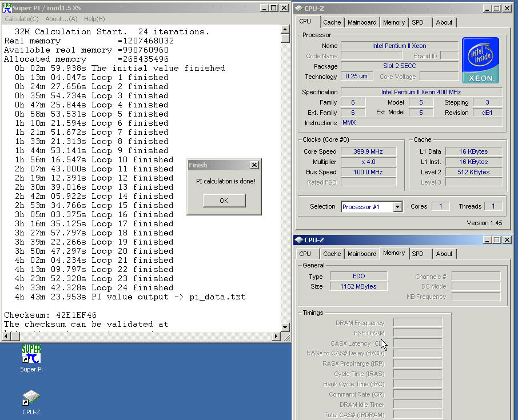
Task: Click the memory Type value 'EDO'
Action: 358,276
